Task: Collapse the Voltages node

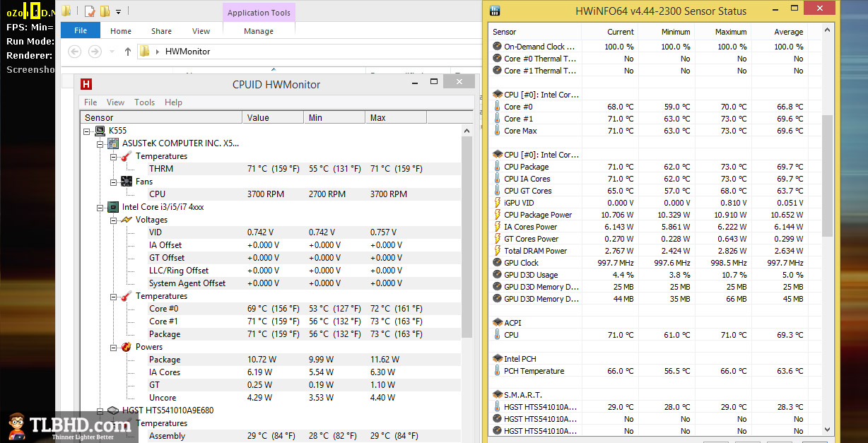Action: pos(114,220)
